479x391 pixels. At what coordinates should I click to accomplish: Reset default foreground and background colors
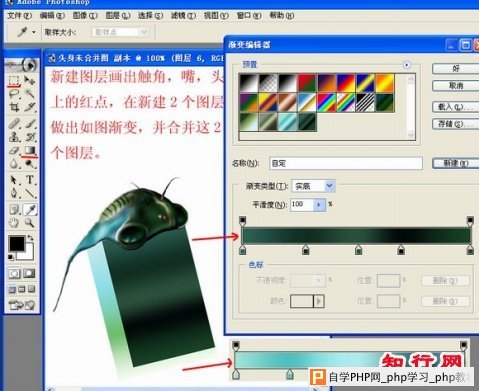11,257
